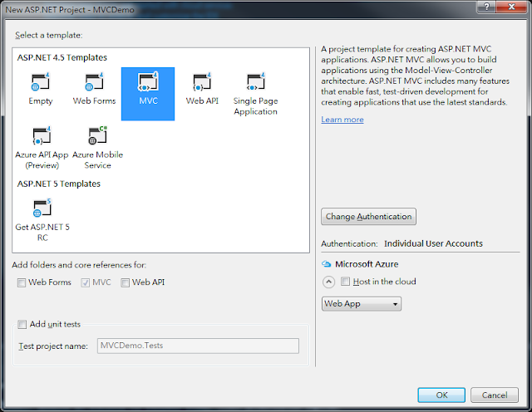Click Add folders and core references label
Image resolution: width=532 pixels, height=412 pixels.
coord(79,265)
